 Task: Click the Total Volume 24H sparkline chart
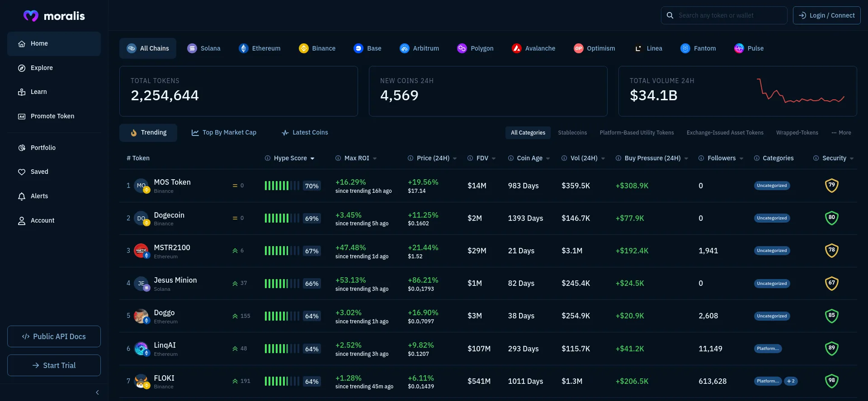(800, 91)
